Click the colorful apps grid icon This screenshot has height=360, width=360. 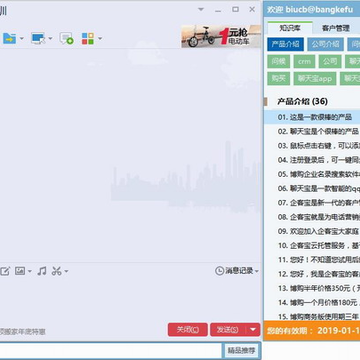coord(88,39)
